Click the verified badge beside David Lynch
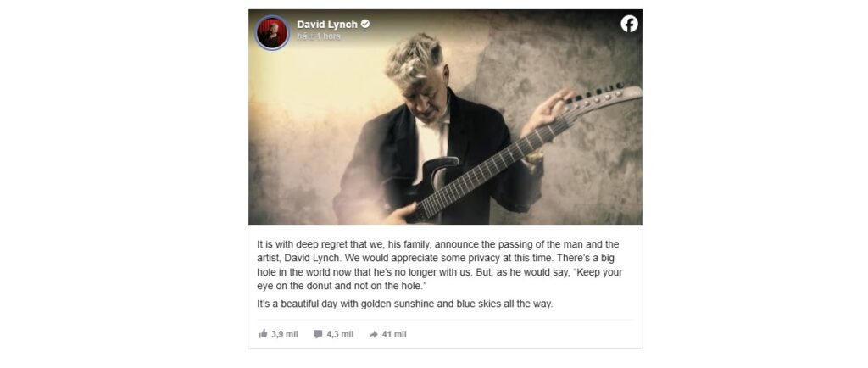The height and width of the screenshot is (368, 868). tap(365, 24)
